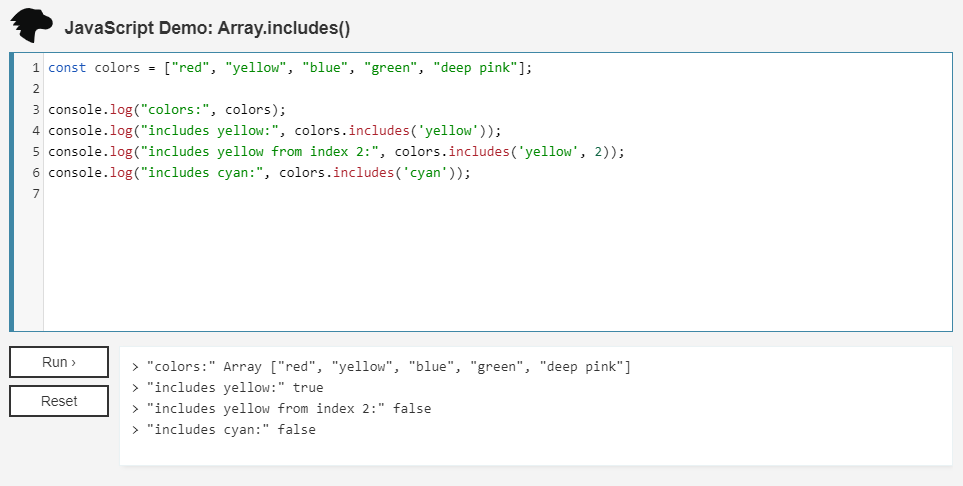This screenshot has height=486, width=963.
Task: Click line number 1 in gutter
Action: 35,68
